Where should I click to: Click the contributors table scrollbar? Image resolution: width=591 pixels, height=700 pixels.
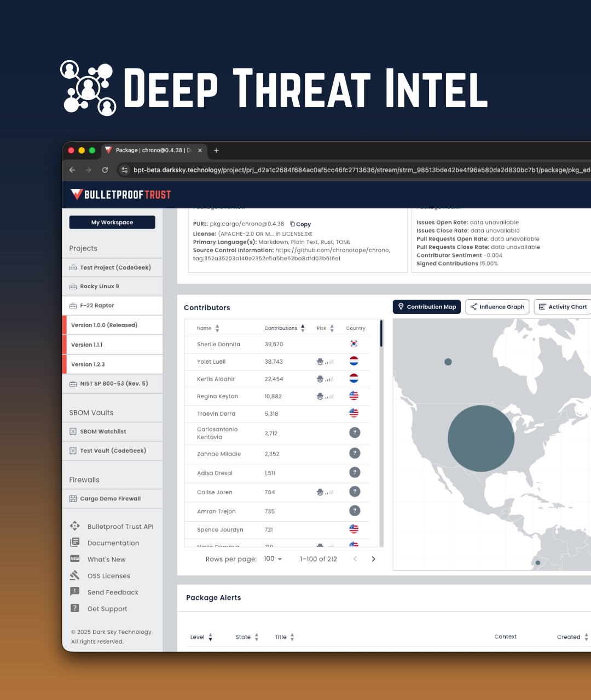(381, 334)
